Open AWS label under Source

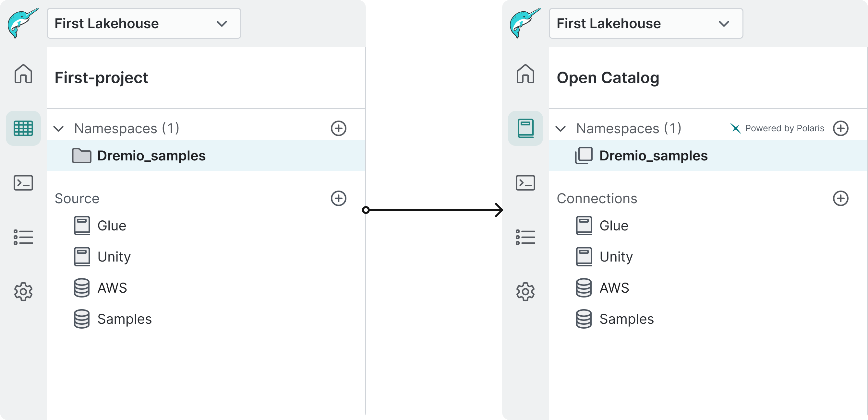point(112,288)
